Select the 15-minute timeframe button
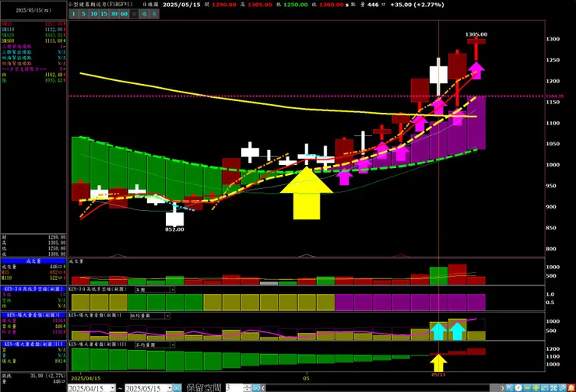The image size is (576, 392). click(104, 14)
